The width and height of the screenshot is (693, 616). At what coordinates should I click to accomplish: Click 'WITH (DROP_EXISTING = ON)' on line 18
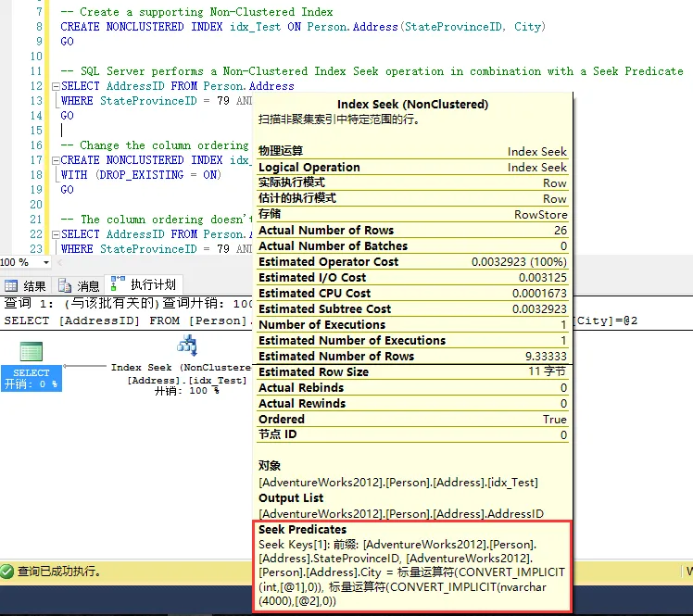tap(141, 175)
